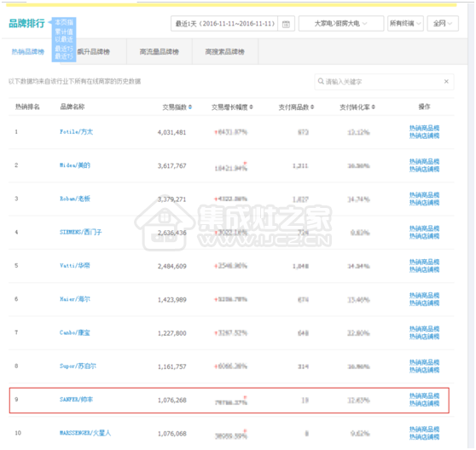Switch to the 飙升品牌榜 tab
476x450 pixels.
coord(94,52)
